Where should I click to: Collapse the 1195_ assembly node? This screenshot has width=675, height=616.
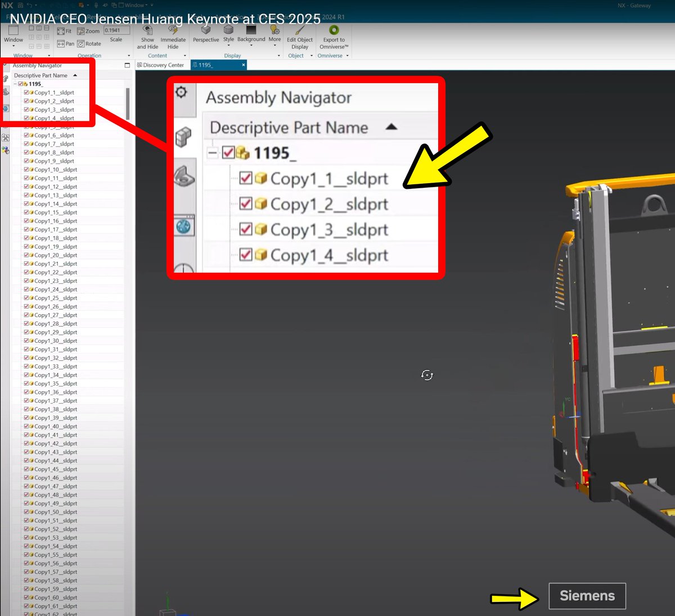click(15, 83)
